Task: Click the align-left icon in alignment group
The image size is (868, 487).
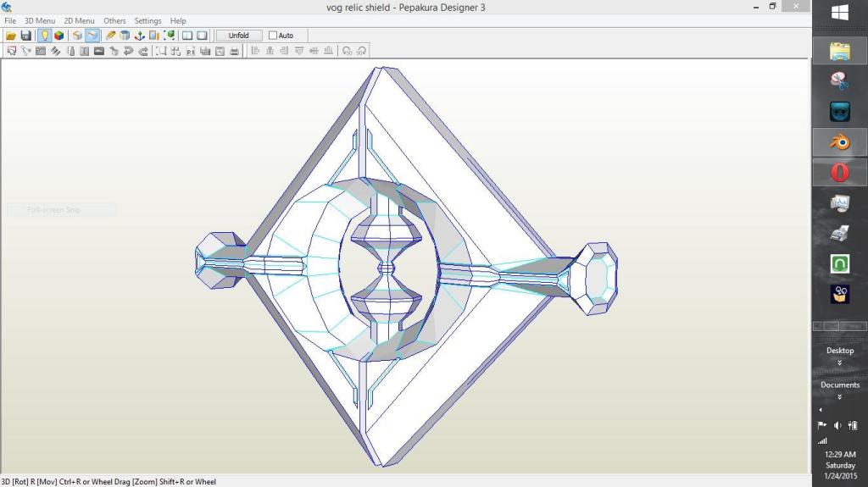Action: click(255, 51)
